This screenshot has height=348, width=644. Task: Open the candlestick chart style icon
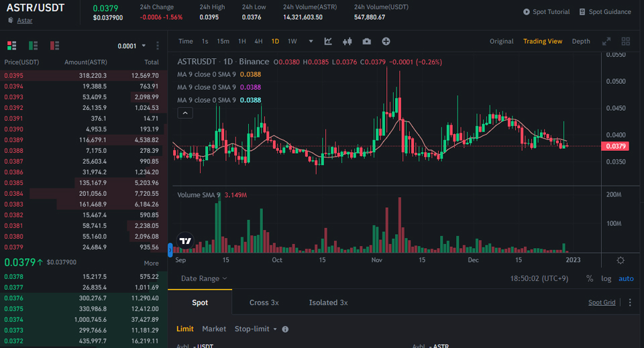coord(347,42)
